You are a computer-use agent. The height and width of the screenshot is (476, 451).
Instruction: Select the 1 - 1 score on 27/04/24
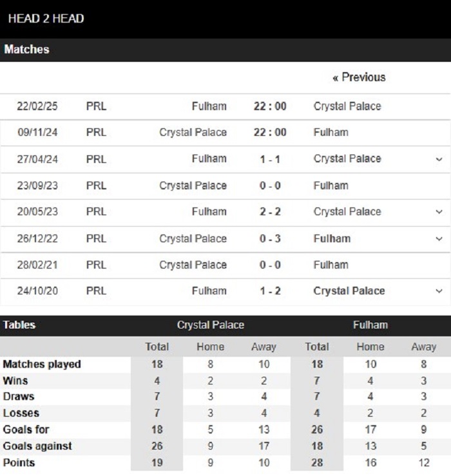pyautogui.click(x=270, y=159)
